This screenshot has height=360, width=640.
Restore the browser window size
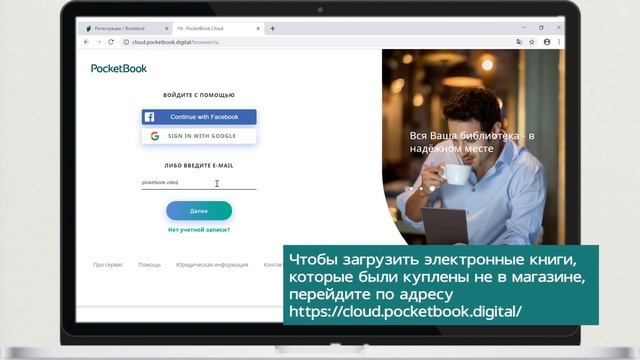541,28
